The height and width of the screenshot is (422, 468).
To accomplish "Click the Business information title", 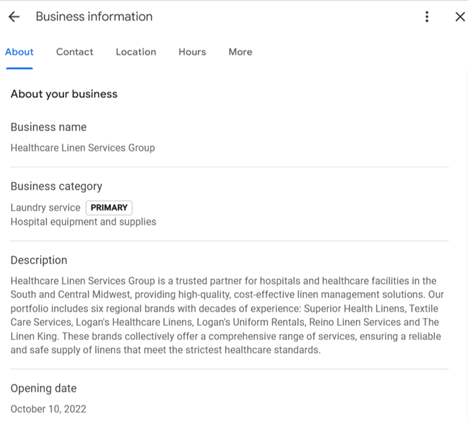I will pyautogui.click(x=94, y=17).
